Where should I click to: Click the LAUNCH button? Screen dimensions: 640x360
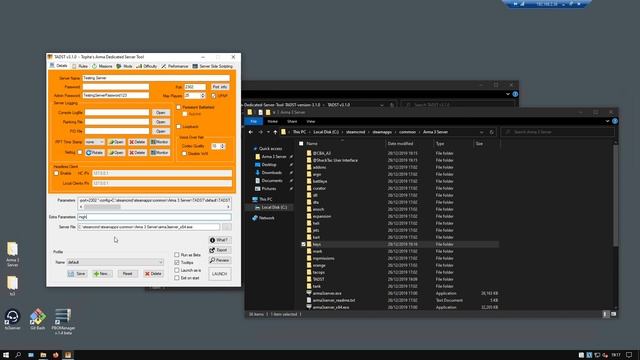click(220, 274)
